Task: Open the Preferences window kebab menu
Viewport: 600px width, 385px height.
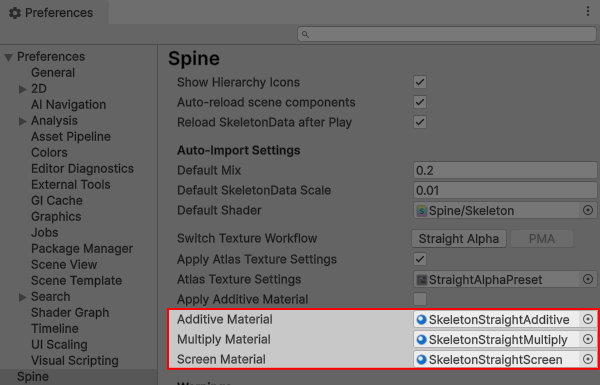Action: [x=588, y=11]
